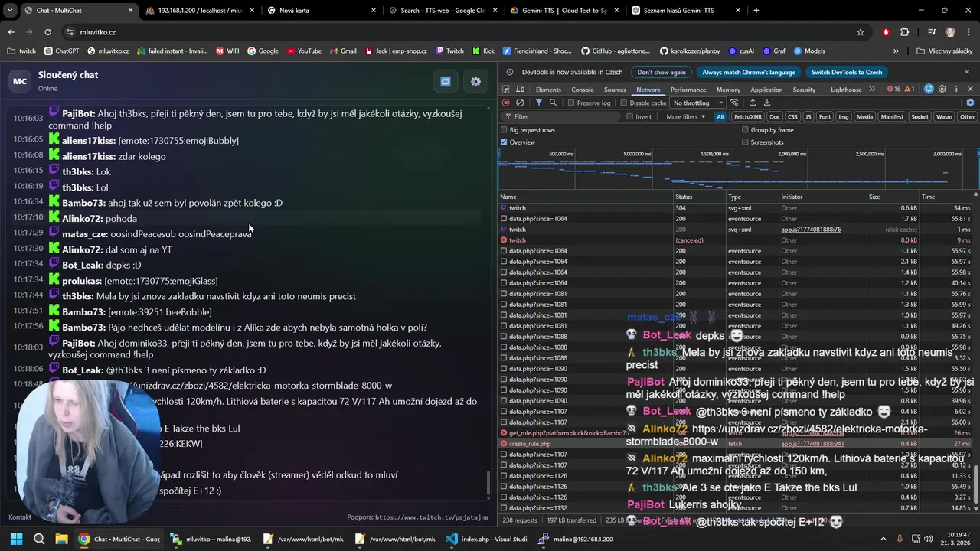Toggle the device toolbar icon
The image size is (980, 551).
click(x=521, y=90)
